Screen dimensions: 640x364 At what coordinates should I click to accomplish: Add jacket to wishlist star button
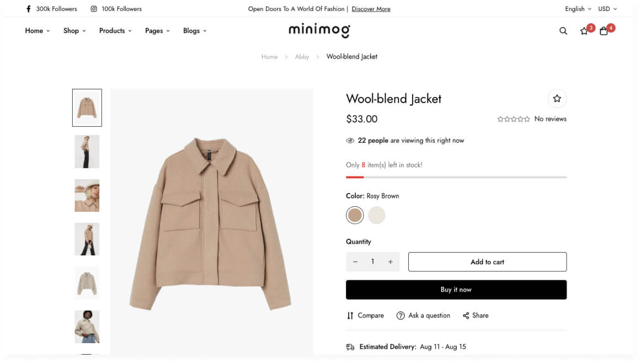pos(557,98)
